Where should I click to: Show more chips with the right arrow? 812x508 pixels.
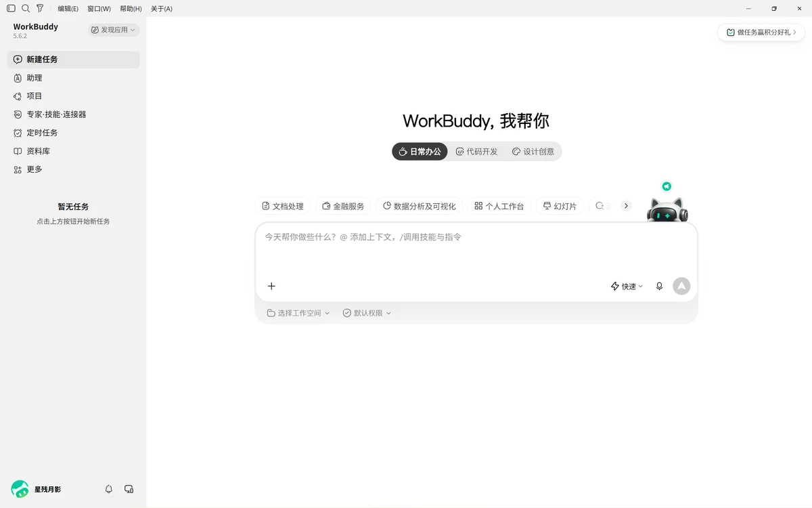pyautogui.click(x=626, y=206)
